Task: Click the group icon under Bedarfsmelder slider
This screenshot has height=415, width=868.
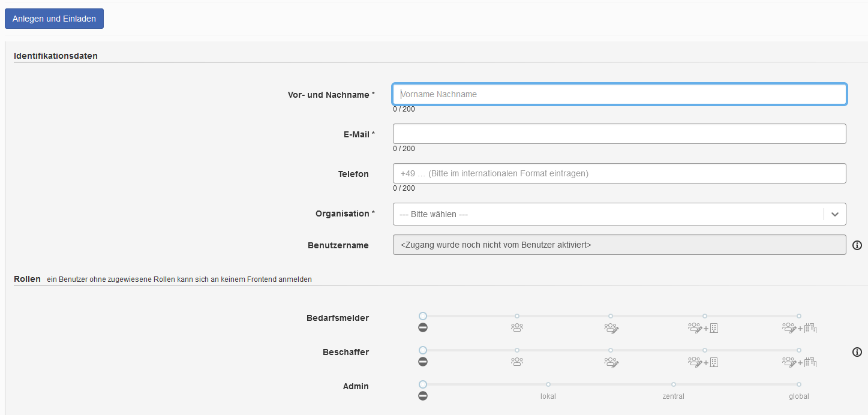Action: [x=517, y=328]
